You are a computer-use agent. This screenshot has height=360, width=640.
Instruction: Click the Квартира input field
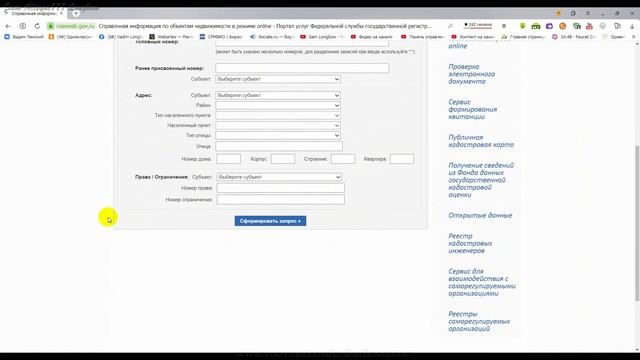[402, 159]
